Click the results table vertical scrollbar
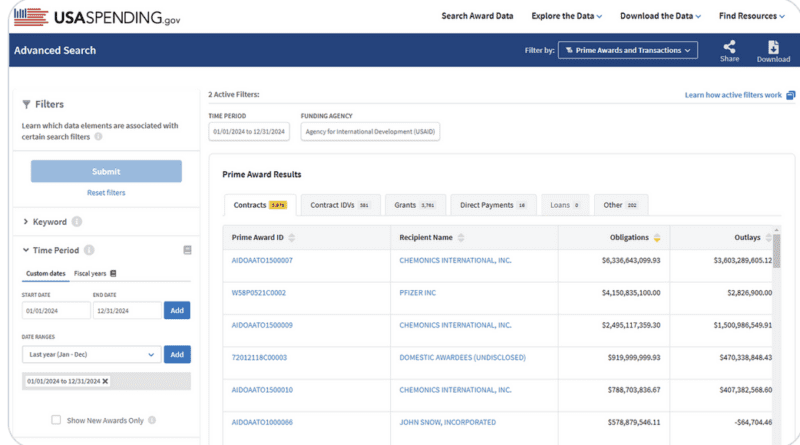800x445 pixels. pyautogui.click(x=777, y=251)
